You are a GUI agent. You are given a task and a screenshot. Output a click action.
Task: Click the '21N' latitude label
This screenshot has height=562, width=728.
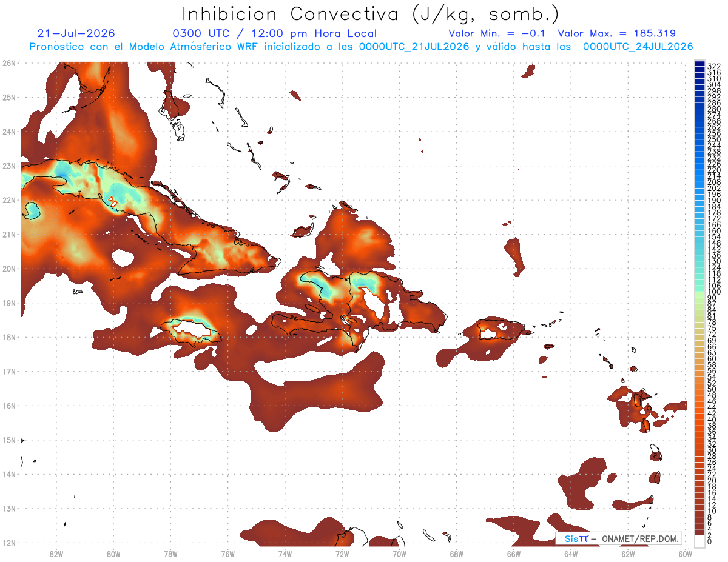click(x=8, y=234)
